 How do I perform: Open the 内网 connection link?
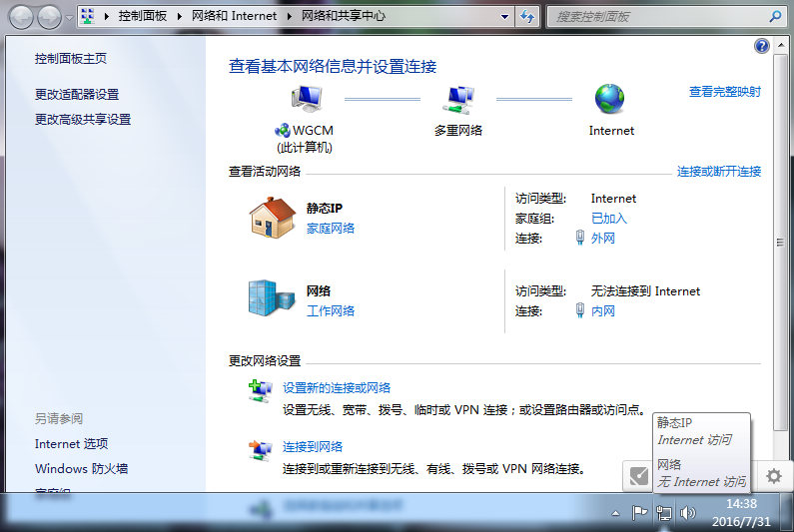[603, 311]
